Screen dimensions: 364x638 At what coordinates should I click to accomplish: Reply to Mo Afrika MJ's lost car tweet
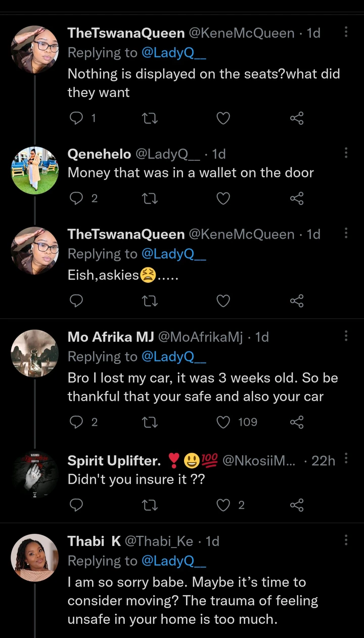coord(76,422)
